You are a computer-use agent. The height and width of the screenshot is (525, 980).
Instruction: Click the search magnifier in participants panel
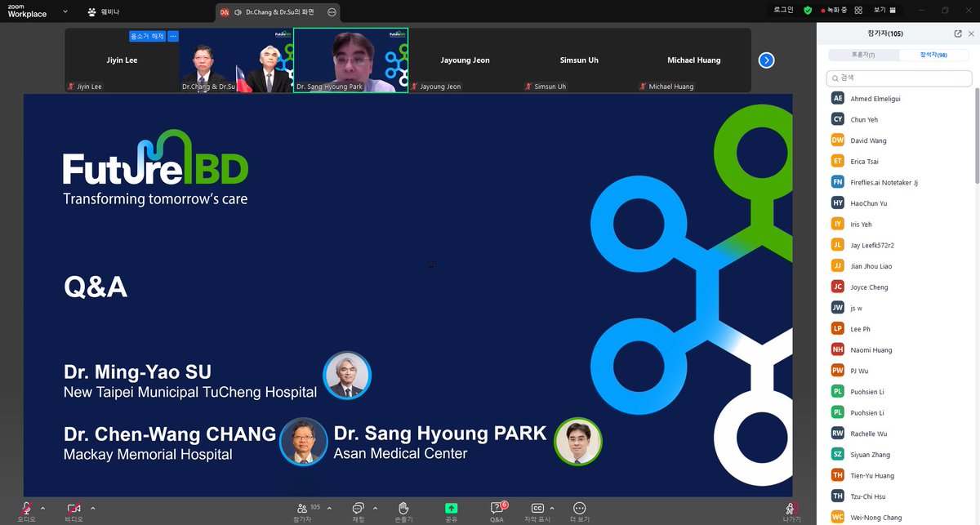point(836,78)
